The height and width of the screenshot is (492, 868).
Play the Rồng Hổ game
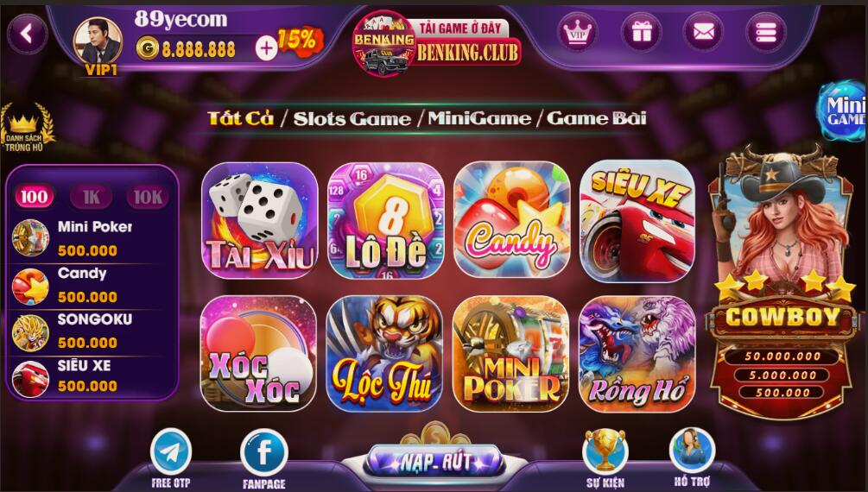(637, 353)
